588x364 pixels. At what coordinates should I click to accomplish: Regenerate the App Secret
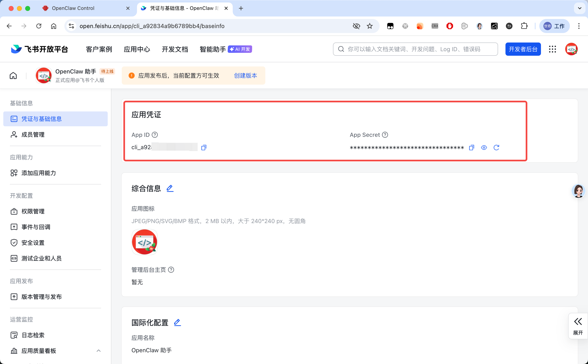496,147
